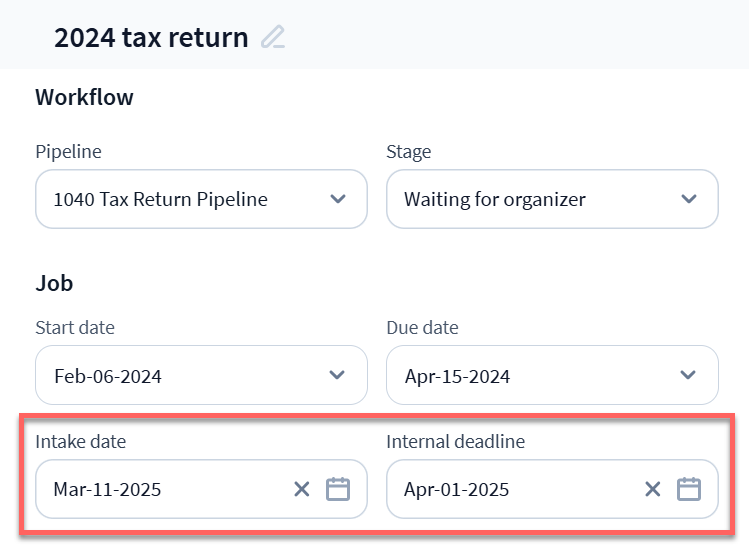Clear the Intake date value
749x545 pixels.
(x=302, y=489)
